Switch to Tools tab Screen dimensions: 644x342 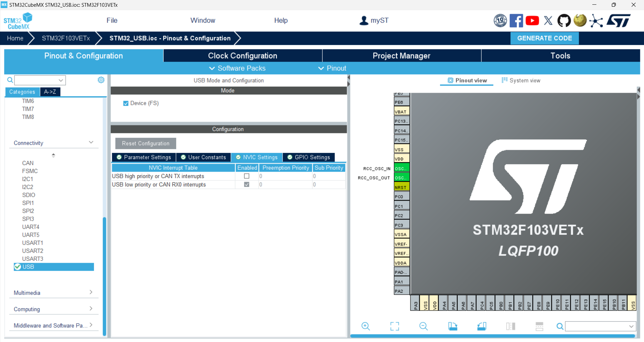[560, 56]
